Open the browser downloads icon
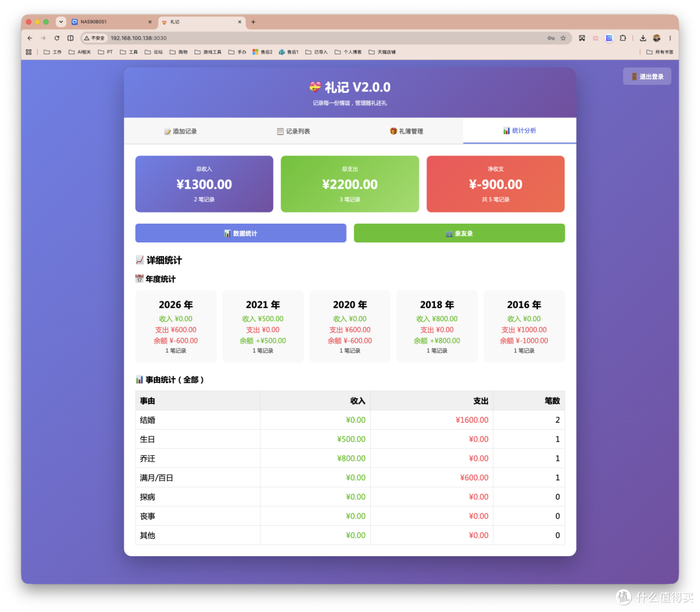Viewport: 700px width, 612px height. tap(643, 38)
